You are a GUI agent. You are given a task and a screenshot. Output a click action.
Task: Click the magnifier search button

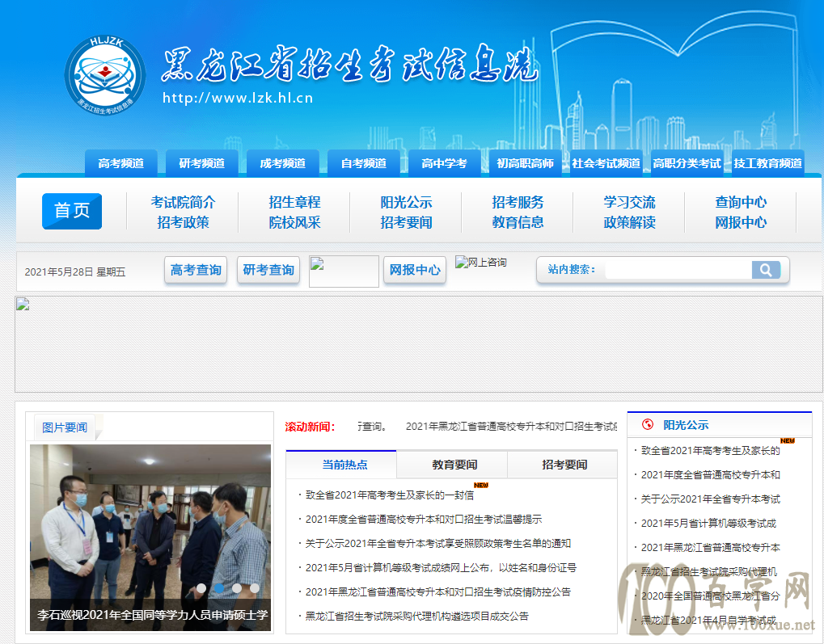766,270
